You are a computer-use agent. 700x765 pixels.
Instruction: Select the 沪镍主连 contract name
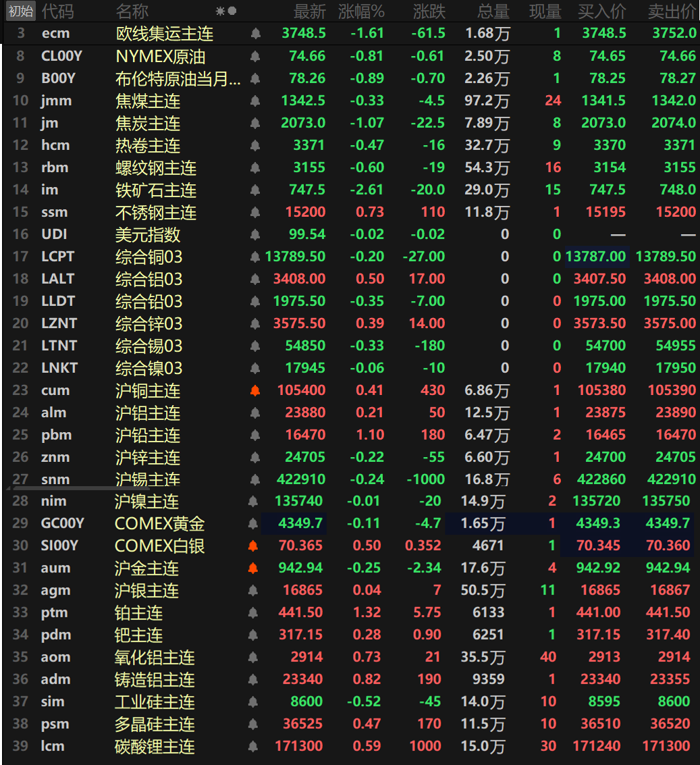[x=147, y=502]
